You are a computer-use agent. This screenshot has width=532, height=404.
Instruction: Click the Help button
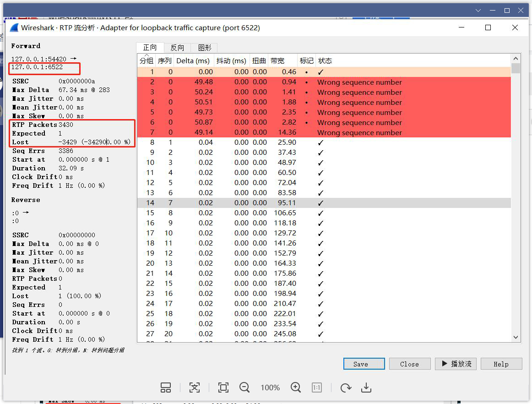(501, 364)
